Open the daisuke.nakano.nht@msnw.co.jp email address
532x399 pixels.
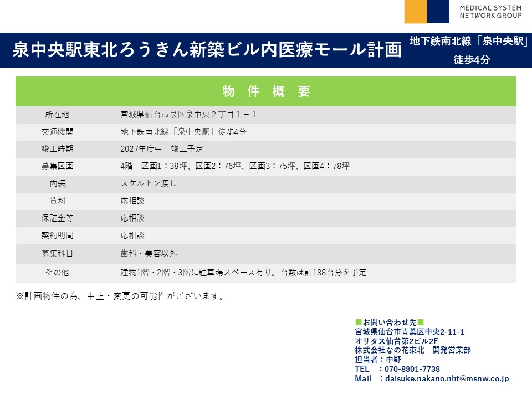click(x=446, y=378)
